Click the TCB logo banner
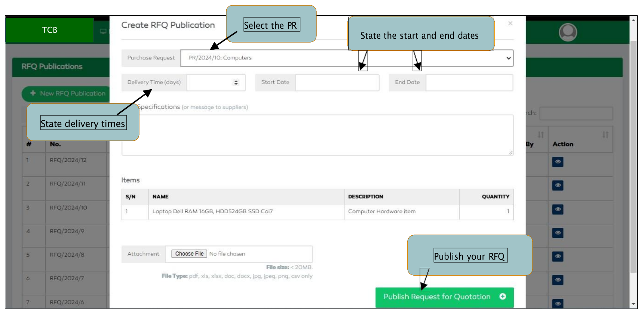 coord(49,30)
